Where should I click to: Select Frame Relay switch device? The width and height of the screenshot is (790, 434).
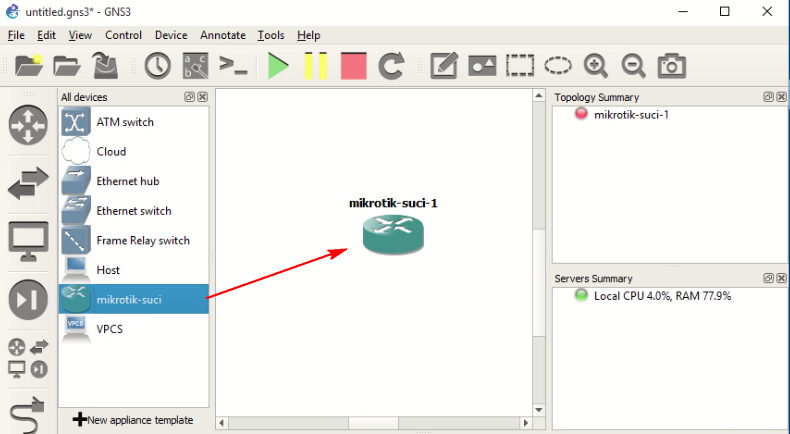tap(134, 240)
